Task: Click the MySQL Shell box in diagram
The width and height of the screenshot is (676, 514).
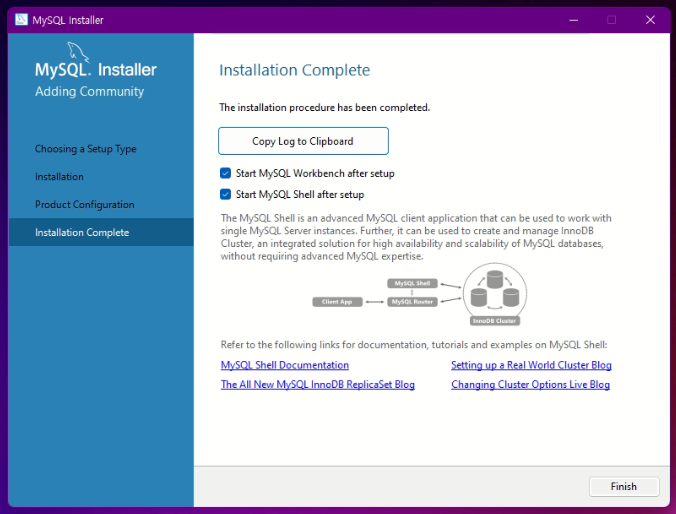Action: (412, 283)
